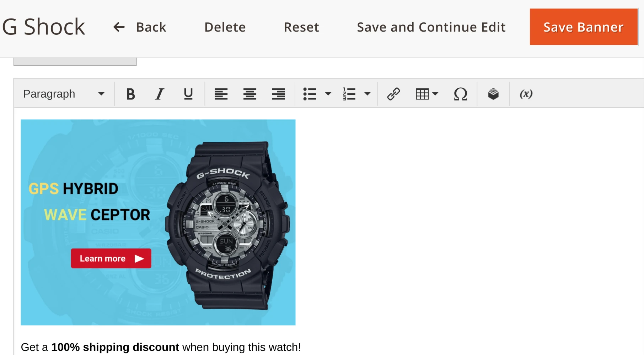The image size is (644, 355).
Task: Open the table insert dropdown
Action: tap(427, 94)
